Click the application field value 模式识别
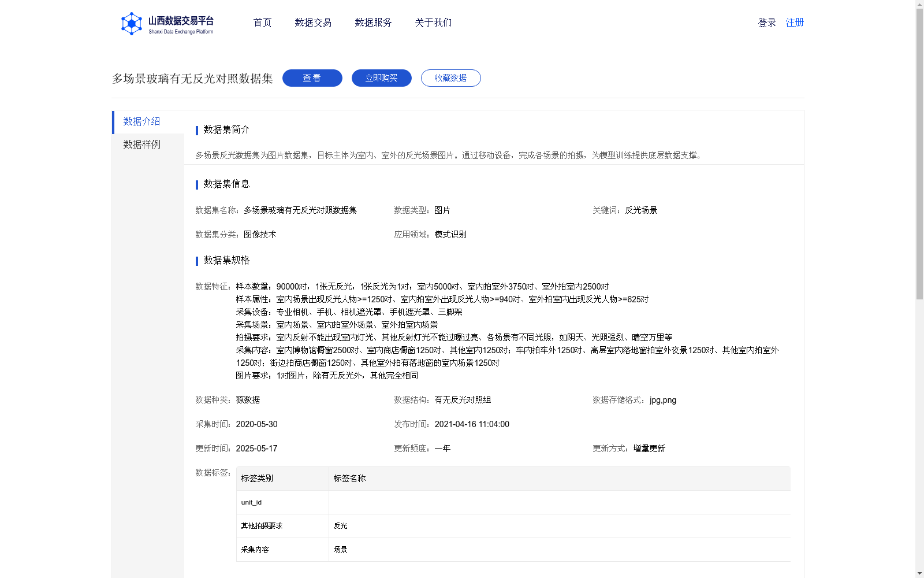924x578 pixels. (450, 235)
